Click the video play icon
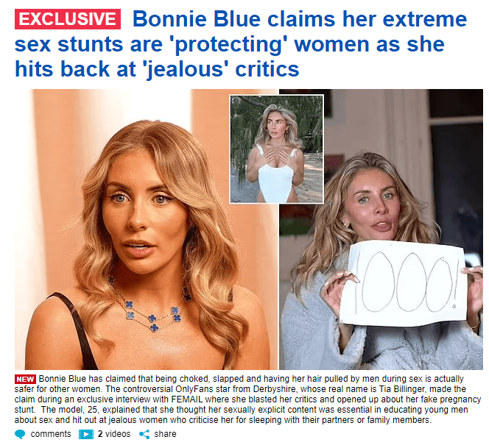 pyautogui.click(x=86, y=434)
